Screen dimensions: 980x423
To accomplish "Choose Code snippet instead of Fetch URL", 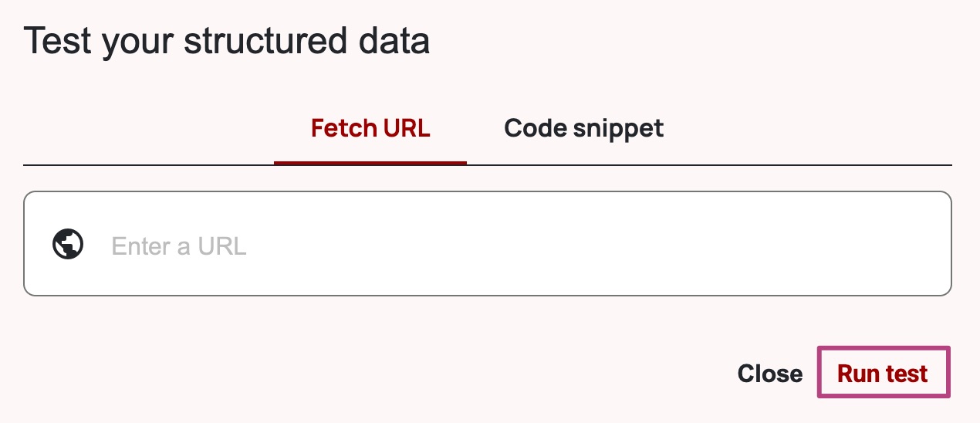I will click(583, 128).
